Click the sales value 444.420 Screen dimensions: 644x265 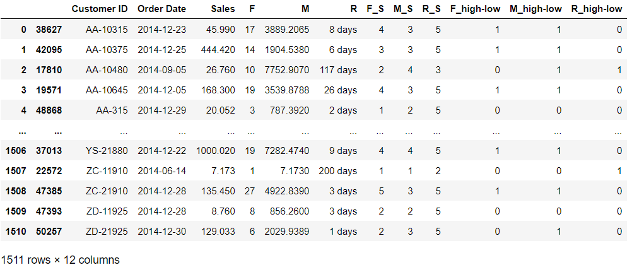220,49
